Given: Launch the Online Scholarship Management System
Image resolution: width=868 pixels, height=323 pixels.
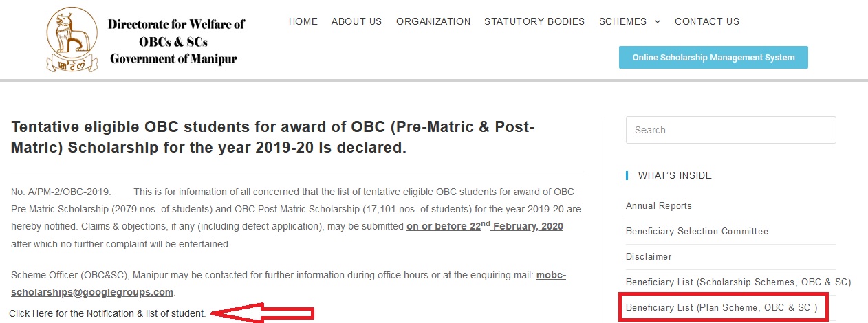Looking at the screenshot, I should 713,58.
